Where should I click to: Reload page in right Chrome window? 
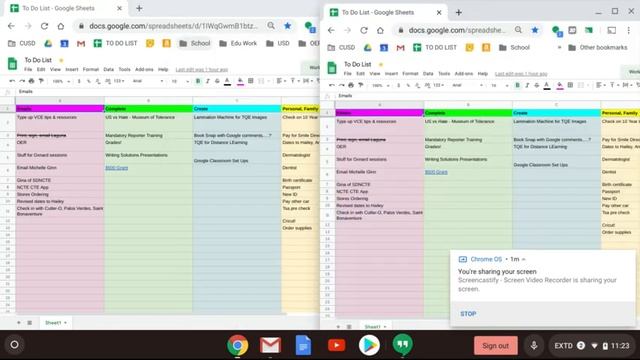(x=364, y=30)
